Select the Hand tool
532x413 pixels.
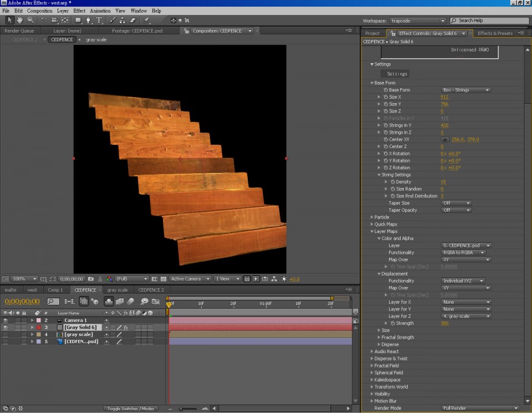20,21
